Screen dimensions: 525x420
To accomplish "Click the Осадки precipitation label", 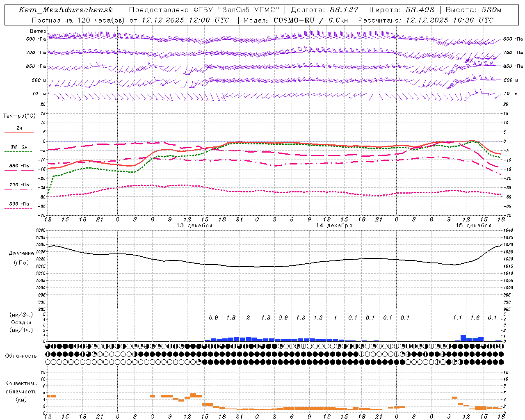I will point(21,322).
